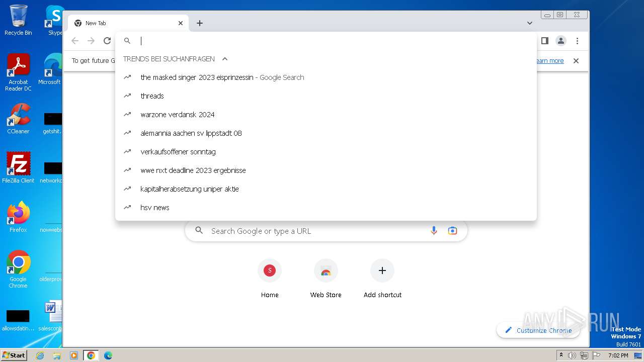Image resolution: width=644 pixels, height=362 pixels.
Task: Open Acrobat Reader DC desktop icon
Action: point(18,72)
